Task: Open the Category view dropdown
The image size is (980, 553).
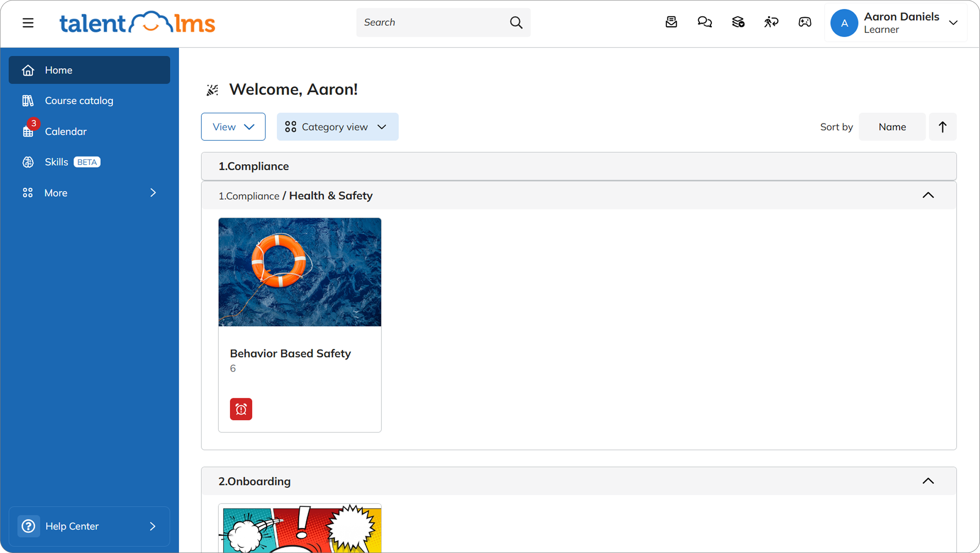Action: coord(338,127)
